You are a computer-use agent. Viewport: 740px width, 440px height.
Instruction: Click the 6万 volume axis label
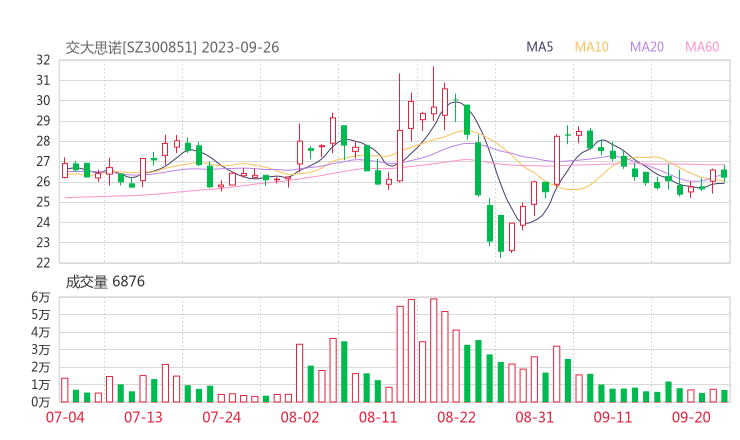pyautogui.click(x=41, y=297)
